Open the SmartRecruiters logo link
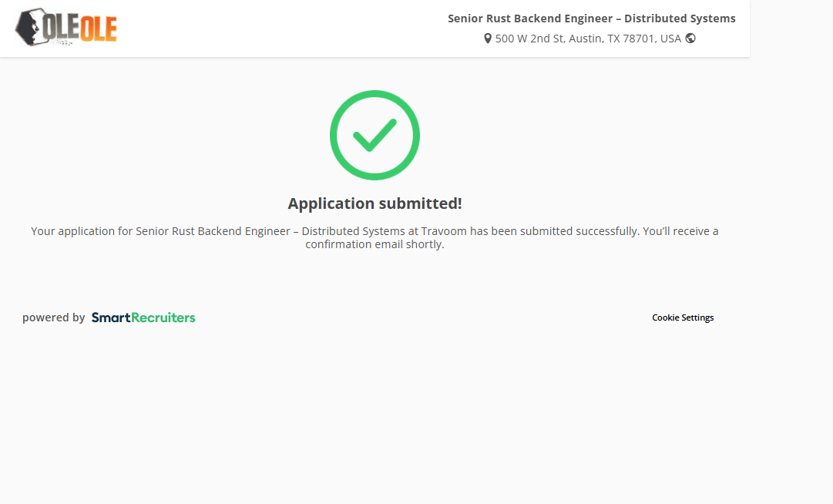 point(143,318)
